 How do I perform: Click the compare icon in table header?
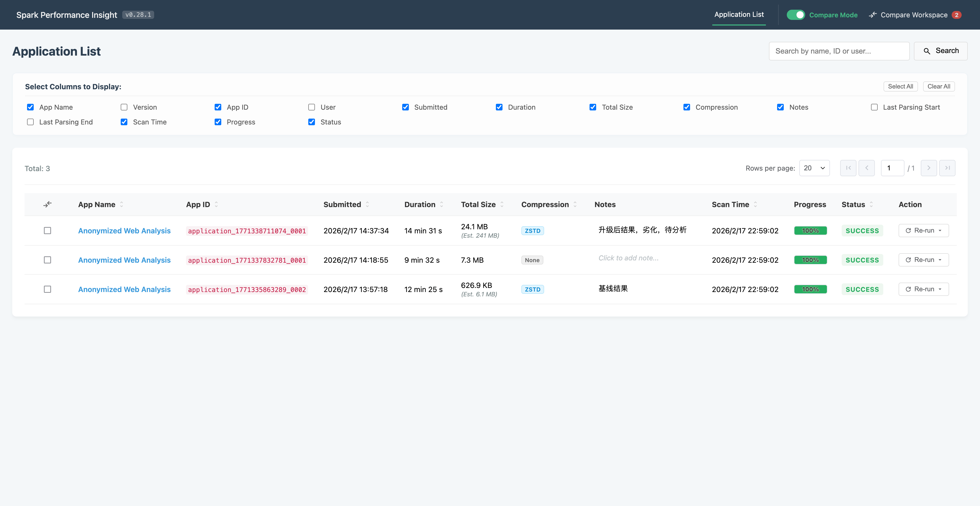(x=47, y=205)
